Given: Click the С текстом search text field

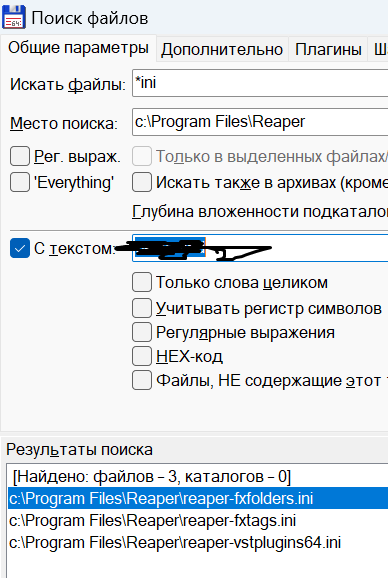Looking at the screenshot, I should [260, 248].
